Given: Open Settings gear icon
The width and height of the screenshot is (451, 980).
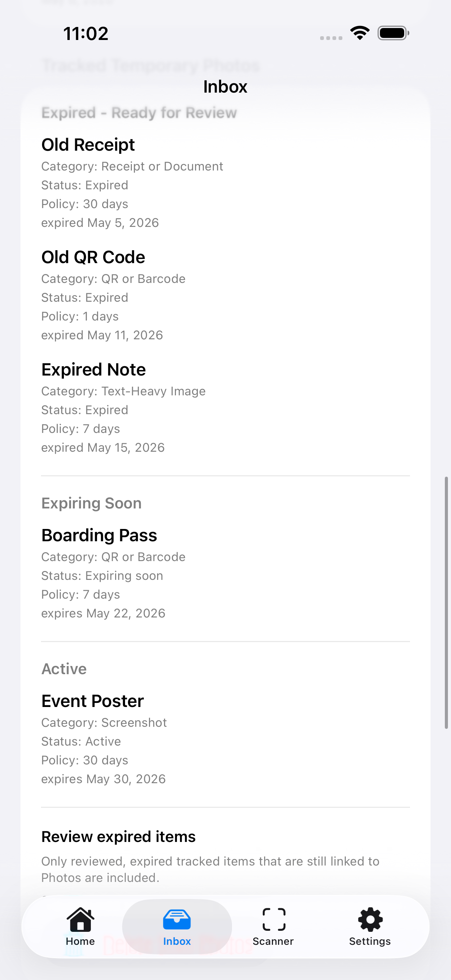Looking at the screenshot, I should click(370, 919).
